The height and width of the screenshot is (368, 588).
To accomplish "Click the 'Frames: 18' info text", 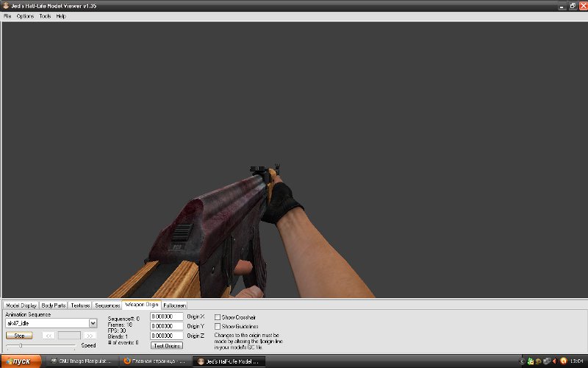I will click(x=120, y=325).
